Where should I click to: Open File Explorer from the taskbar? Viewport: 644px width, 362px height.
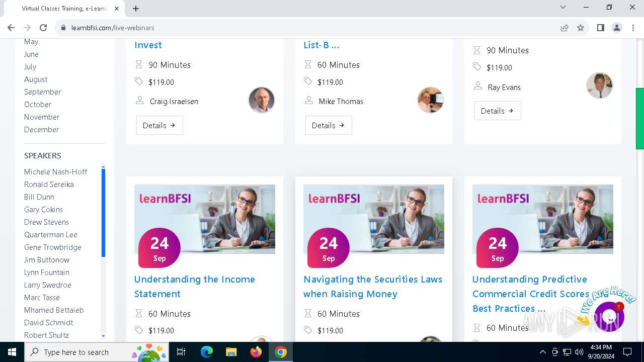pos(231,352)
